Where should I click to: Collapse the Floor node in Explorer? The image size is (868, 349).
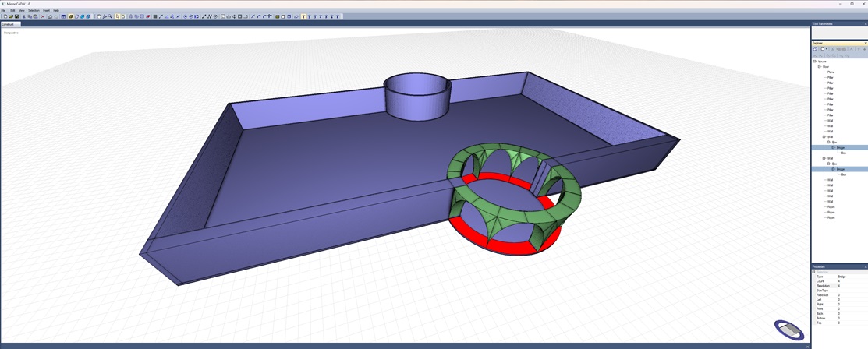820,67
